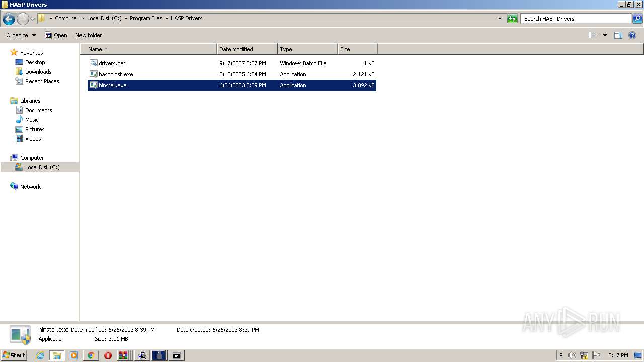The width and height of the screenshot is (644, 362).
Task: Open Help with the question mark icon
Action: pyautogui.click(x=632, y=35)
